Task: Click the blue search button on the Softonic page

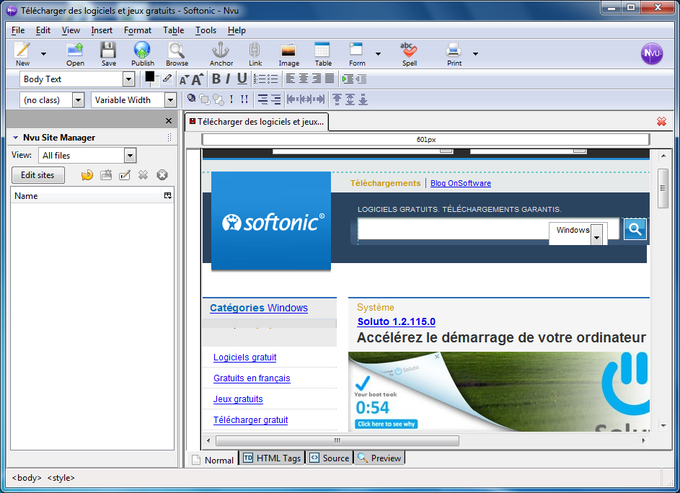Action: pos(635,229)
